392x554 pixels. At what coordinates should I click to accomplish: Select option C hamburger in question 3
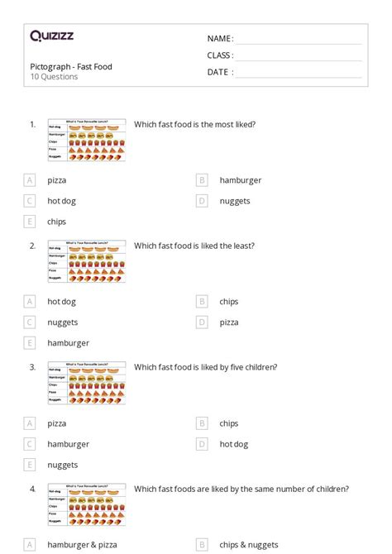30,444
